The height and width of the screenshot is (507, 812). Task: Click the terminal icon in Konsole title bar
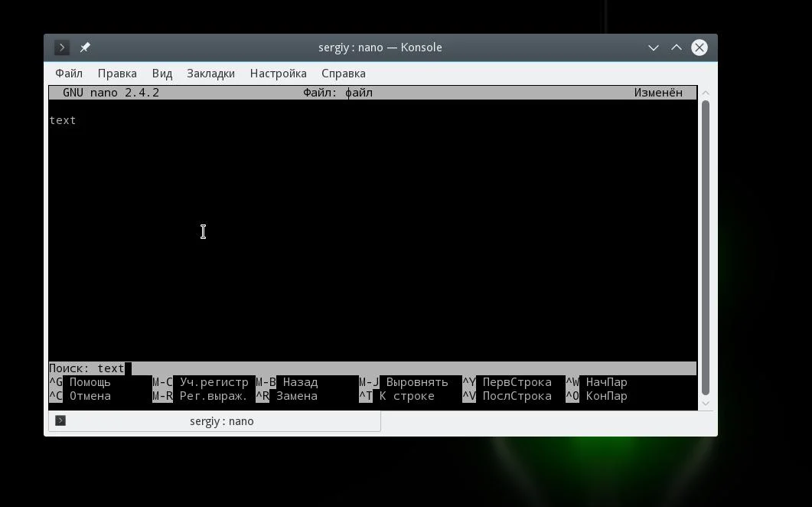click(x=62, y=47)
